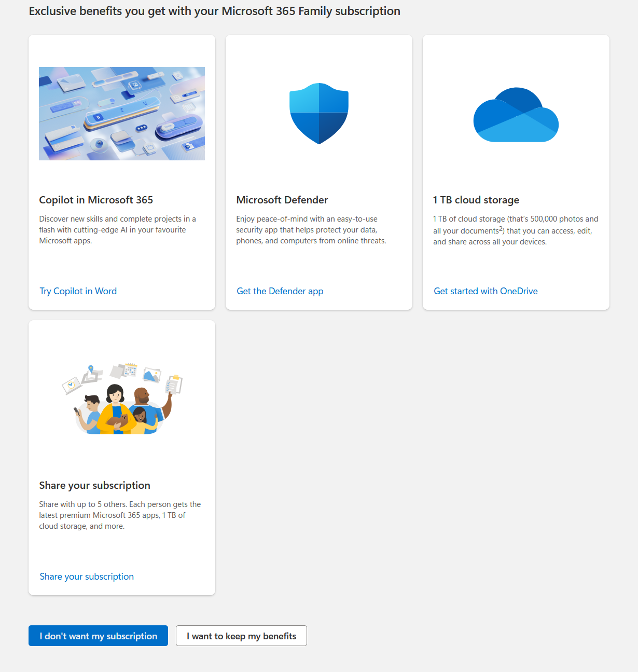The image size is (638, 672).
Task: Open the Share your subscription link
Action: 87,577
